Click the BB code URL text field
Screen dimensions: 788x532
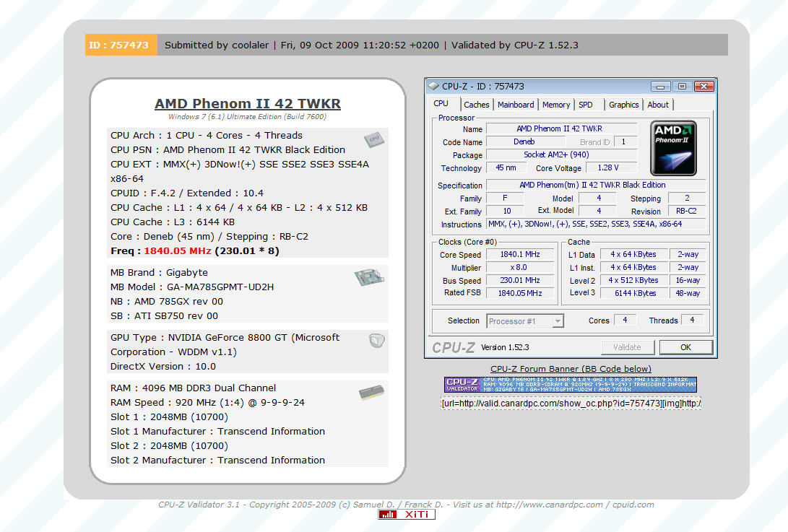[571, 403]
